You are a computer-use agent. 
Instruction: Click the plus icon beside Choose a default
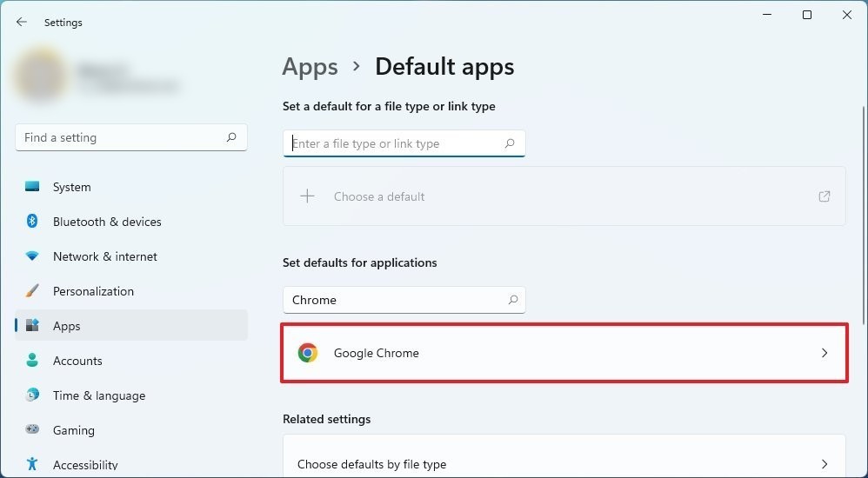pos(307,196)
